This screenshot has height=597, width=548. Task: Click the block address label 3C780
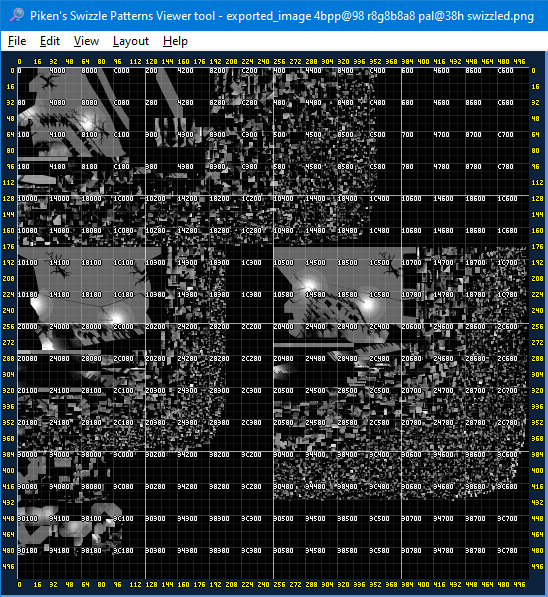[x=507, y=551]
